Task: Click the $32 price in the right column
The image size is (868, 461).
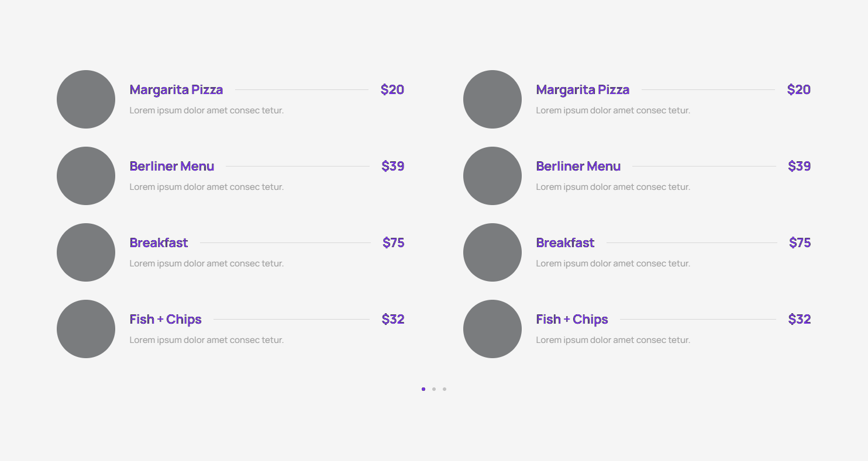Action: [799, 320]
